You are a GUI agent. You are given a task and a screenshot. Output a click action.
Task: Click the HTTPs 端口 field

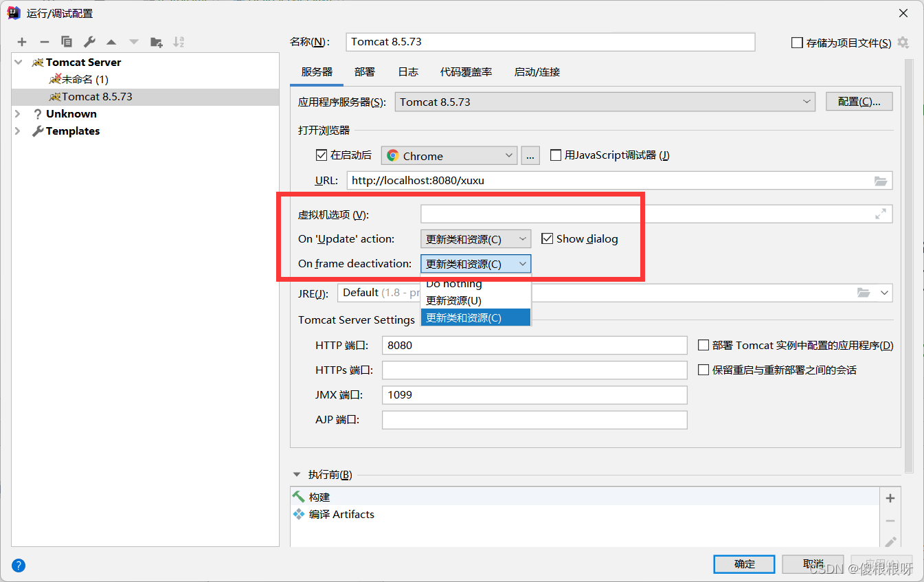coord(534,370)
